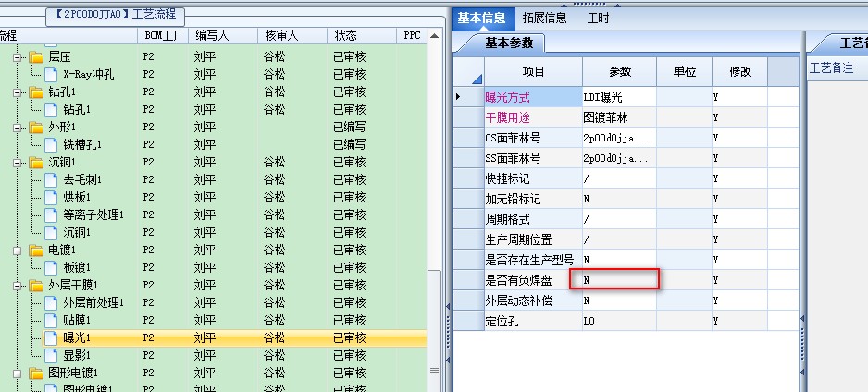868x392 pixels.
Task: Click the select-all corner triangle of the parameter table
Action: [477, 80]
